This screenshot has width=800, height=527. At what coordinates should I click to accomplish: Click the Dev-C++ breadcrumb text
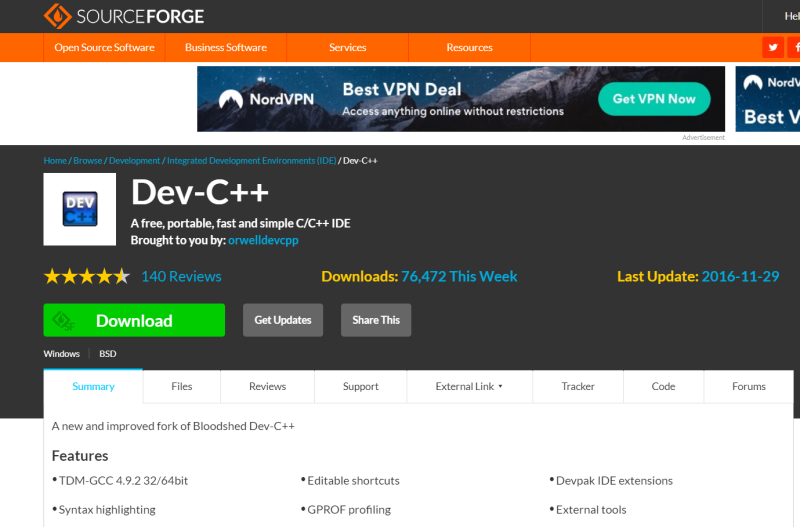tap(360, 161)
